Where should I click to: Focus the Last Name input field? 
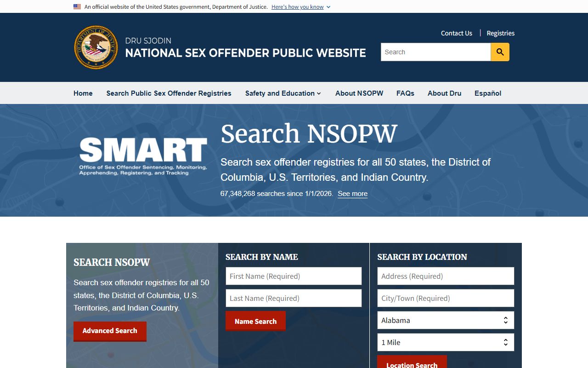pos(294,298)
